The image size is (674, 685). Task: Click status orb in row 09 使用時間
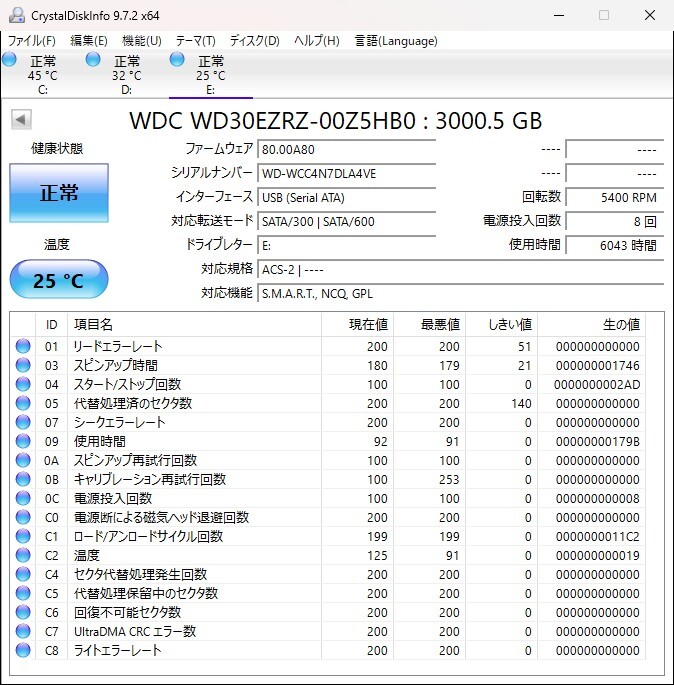pyautogui.click(x=23, y=441)
